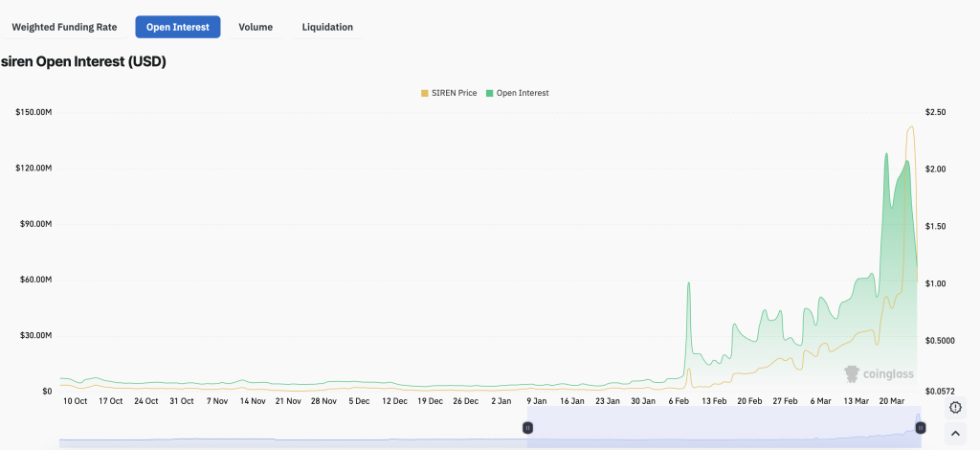Screen dimensions: 980x450
Task: Click the scroll-to-top chevron button
Action: coord(955,434)
